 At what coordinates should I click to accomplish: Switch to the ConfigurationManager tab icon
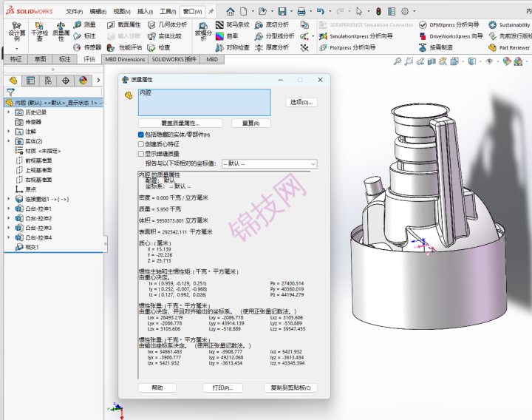48,81
